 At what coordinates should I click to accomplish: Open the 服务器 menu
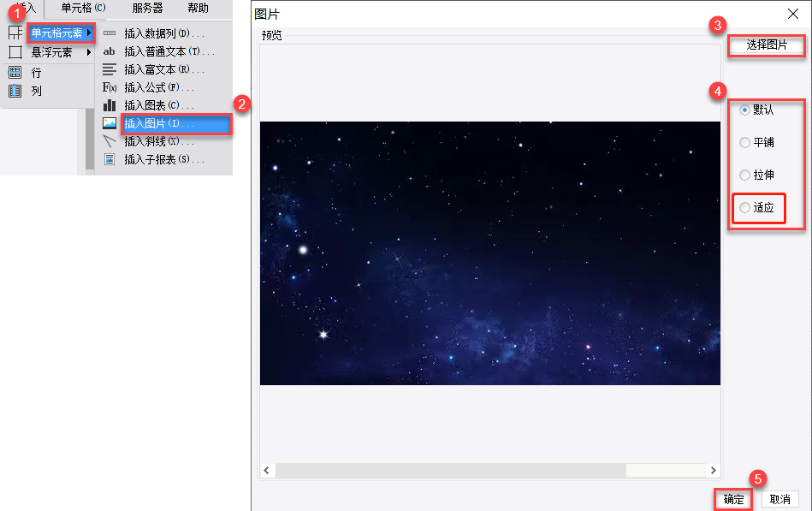tap(147, 9)
